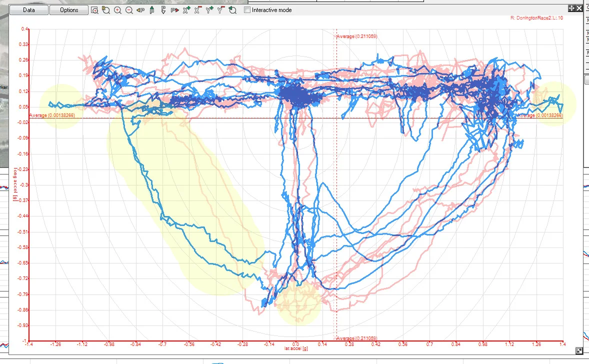
Task: Click the 'lat accel [g]' axis label
Action: pos(296,348)
